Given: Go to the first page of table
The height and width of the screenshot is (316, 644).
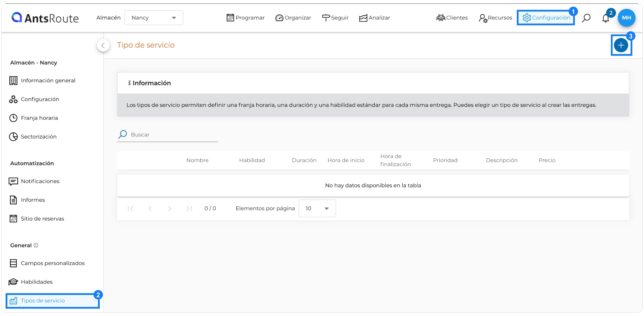Looking at the screenshot, I should point(130,208).
